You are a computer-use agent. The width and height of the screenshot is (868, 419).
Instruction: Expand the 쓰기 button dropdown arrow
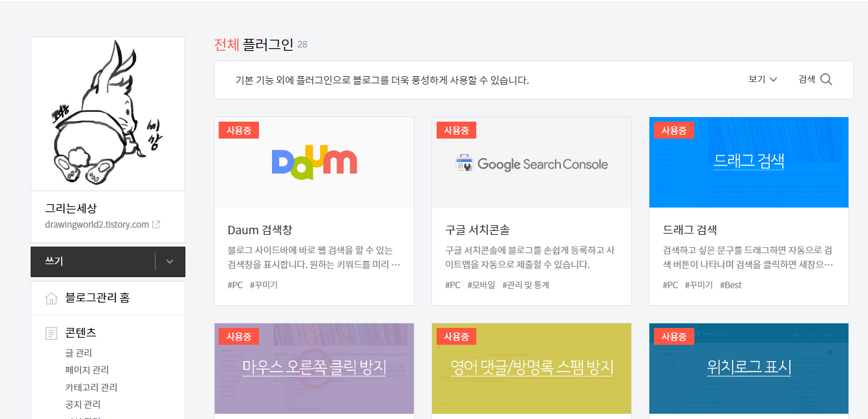[170, 262]
